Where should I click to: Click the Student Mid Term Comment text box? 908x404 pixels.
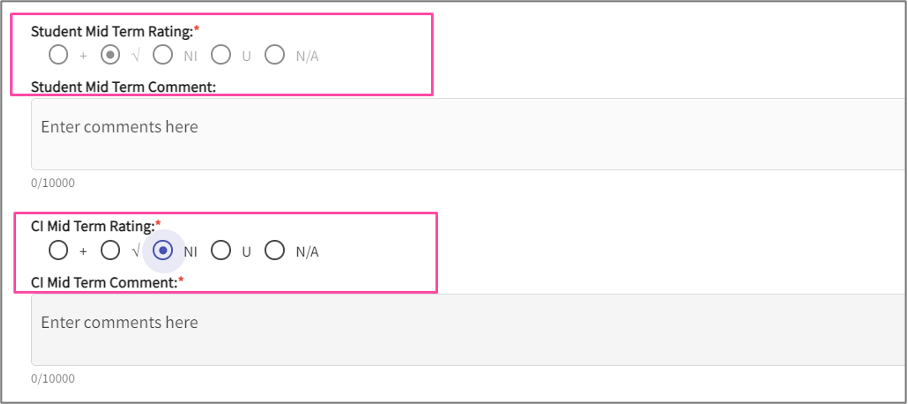[x=460, y=134]
